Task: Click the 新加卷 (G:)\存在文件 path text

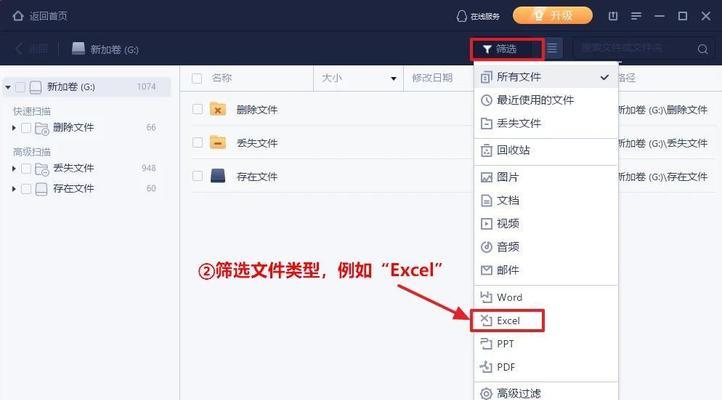Action: point(663,177)
